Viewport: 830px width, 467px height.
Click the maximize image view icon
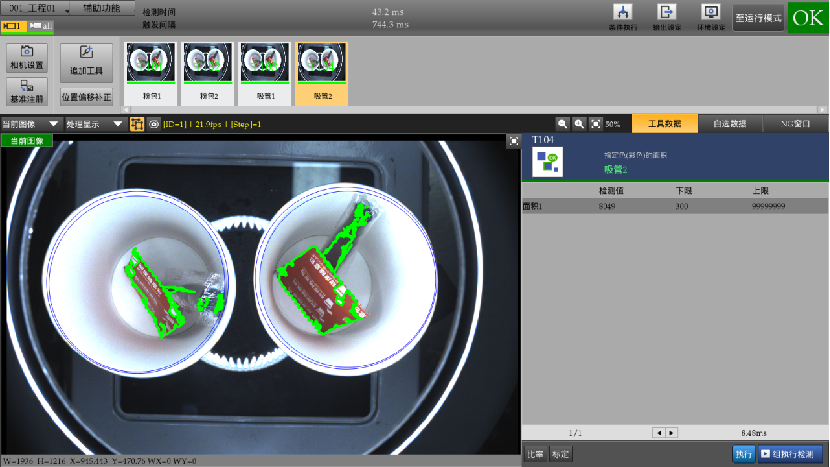pyautogui.click(x=513, y=141)
